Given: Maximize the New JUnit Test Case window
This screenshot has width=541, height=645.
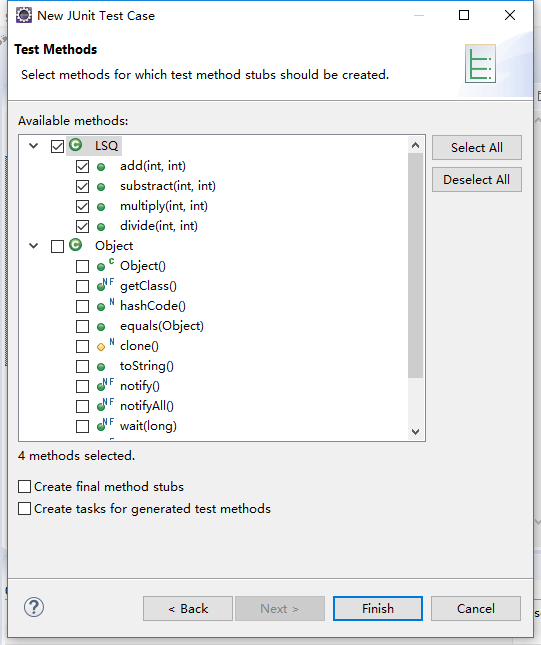Looking at the screenshot, I should [x=464, y=15].
